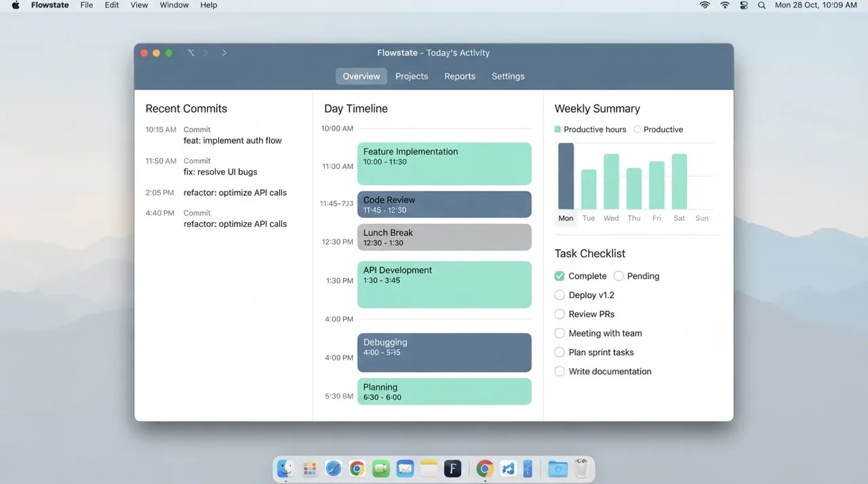This screenshot has height=484, width=868.
Task: Launch Safari from the Dock
Action: point(334,468)
